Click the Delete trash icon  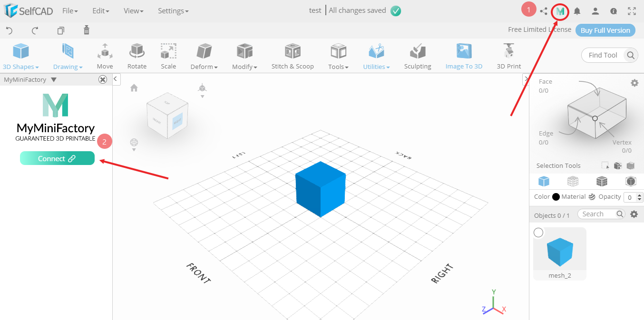(x=86, y=30)
